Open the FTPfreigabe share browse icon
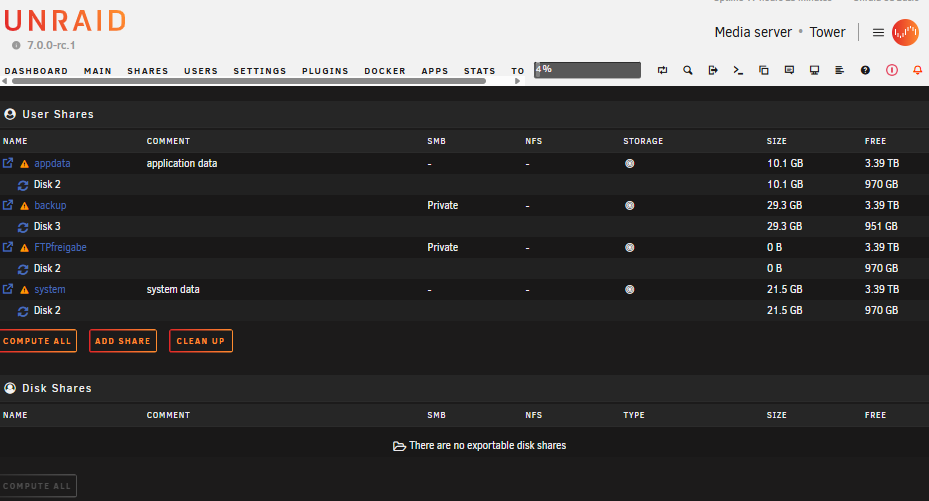Image resolution: width=929 pixels, height=501 pixels. pyautogui.click(x=8, y=247)
